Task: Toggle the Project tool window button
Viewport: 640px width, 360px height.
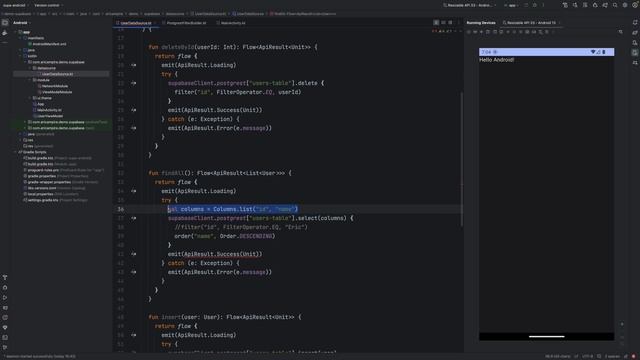Action: (5, 23)
